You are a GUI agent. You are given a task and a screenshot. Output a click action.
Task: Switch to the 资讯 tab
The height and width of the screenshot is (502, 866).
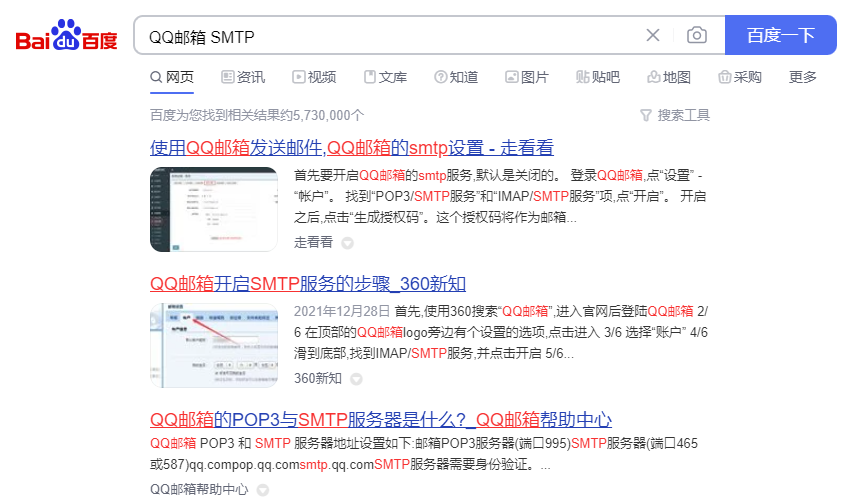[x=243, y=77]
